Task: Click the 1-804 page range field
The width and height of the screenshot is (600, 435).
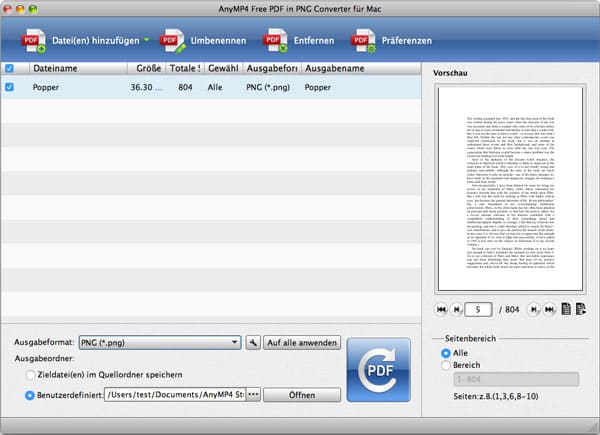Action: (516, 380)
